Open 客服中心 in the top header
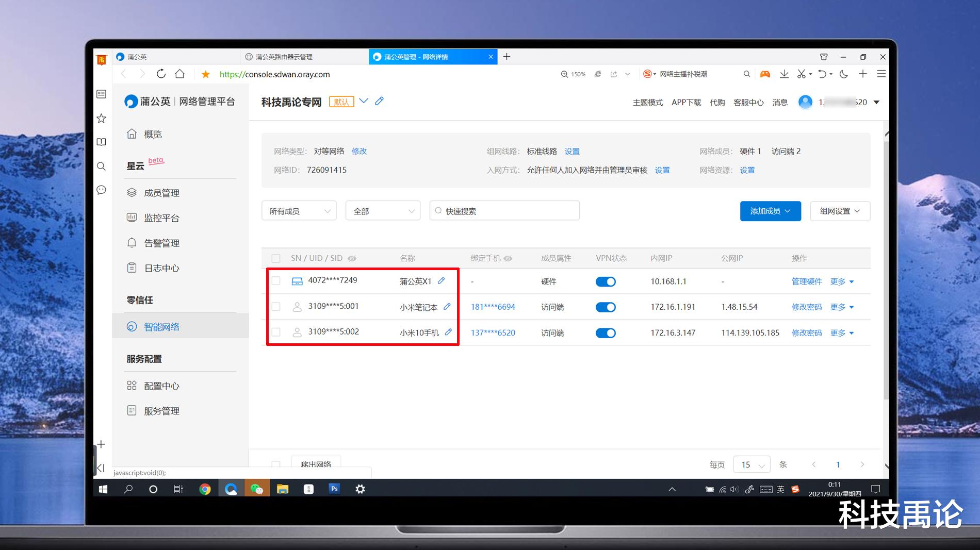 point(748,103)
